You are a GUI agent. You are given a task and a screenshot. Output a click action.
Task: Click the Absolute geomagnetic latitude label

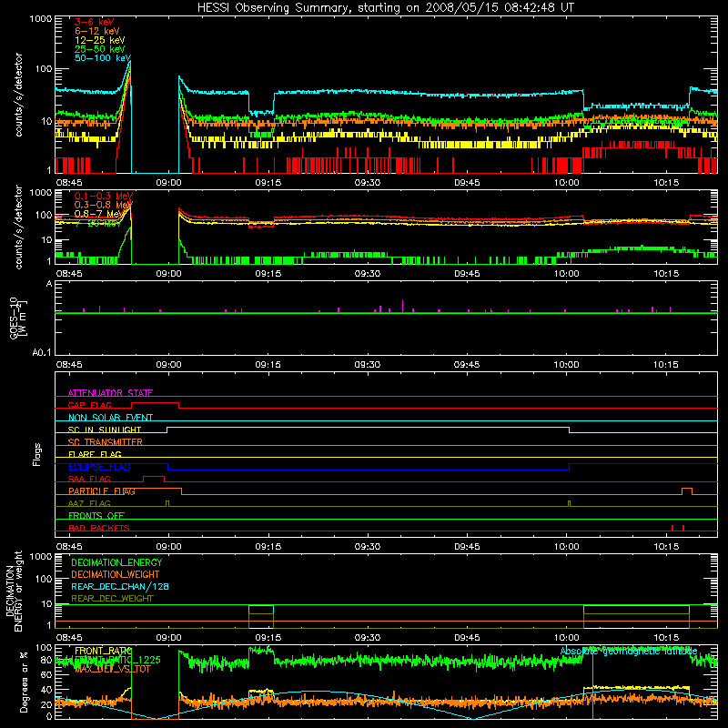pos(629,651)
